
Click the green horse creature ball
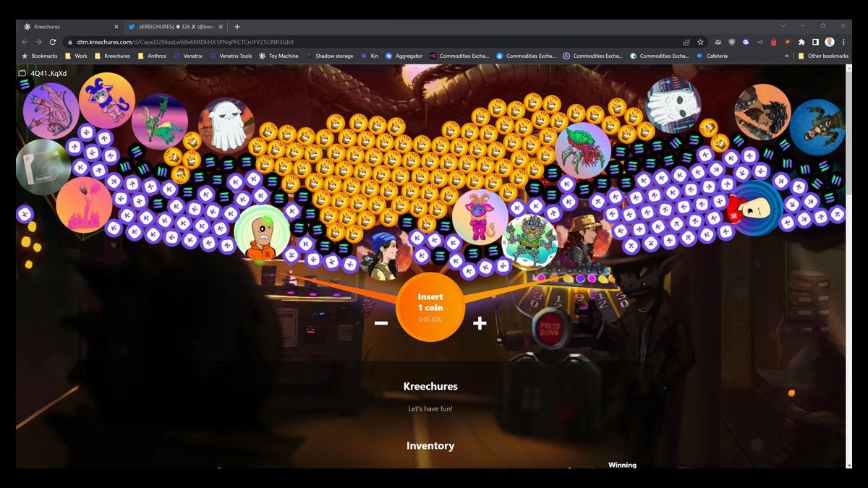coord(160,121)
